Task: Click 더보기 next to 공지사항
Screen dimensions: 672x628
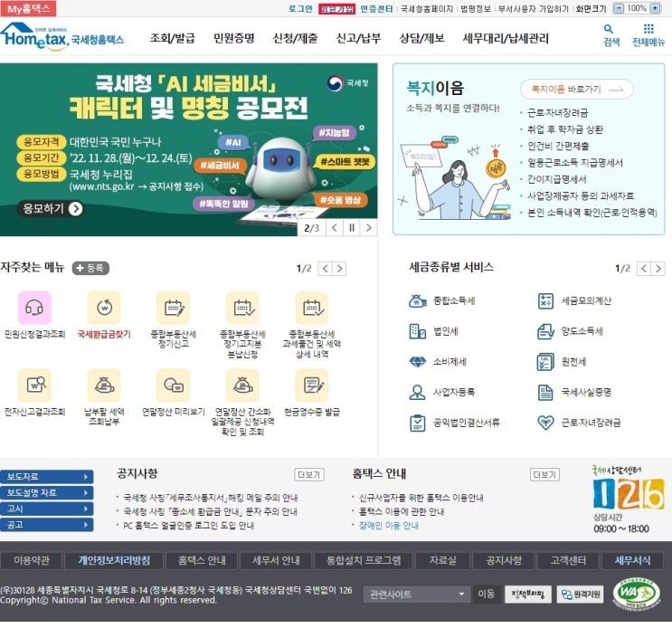Action: coord(309,474)
